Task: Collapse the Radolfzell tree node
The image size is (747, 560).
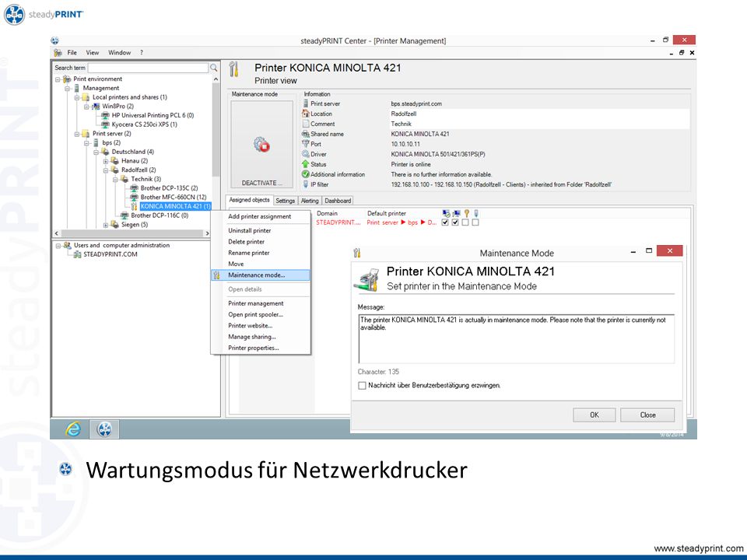Action: coord(105,170)
